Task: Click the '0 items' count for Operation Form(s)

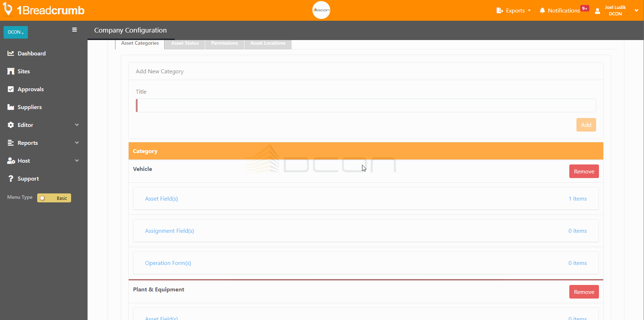Action: (x=578, y=263)
